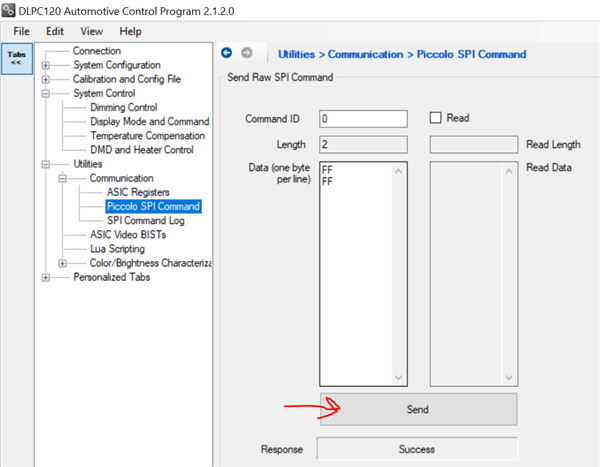Screen dimensions: 600x467
Task: Open the Temperature Compensation page
Action: coord(147,136)
